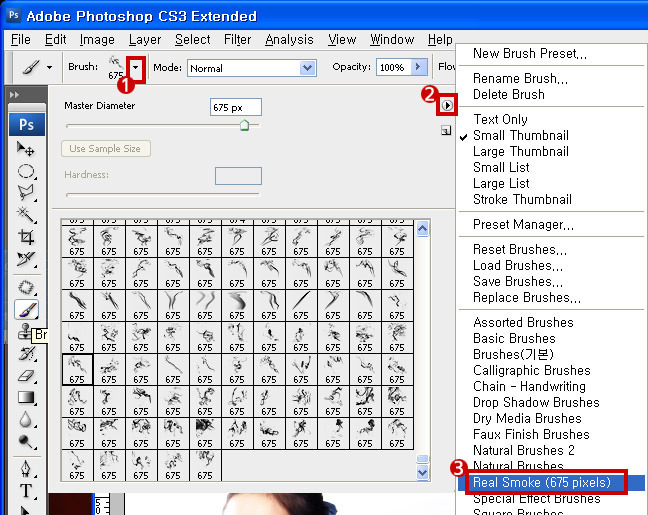This screenshot has height=515, width=648.
Task: Open the View menu
Action: [342, 40]
